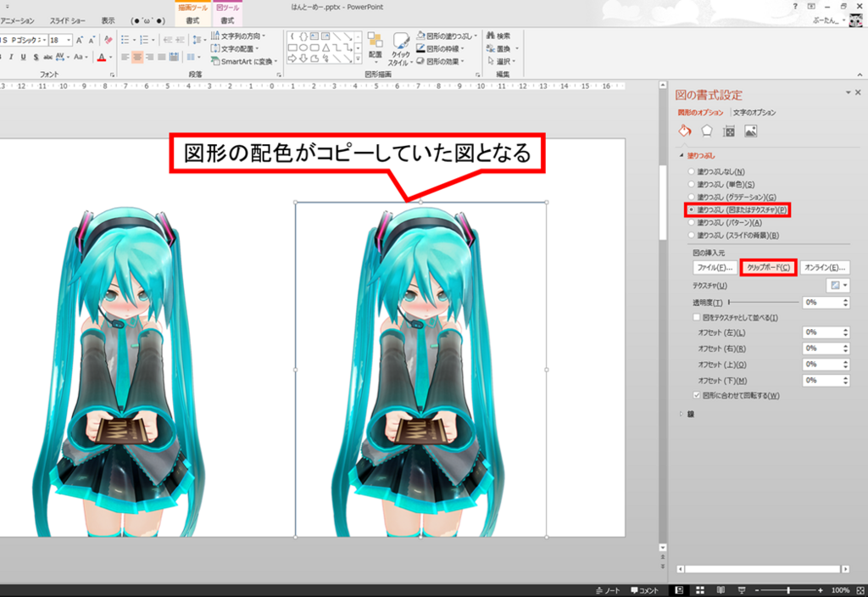
Task: Select the slide background fill radio button
Action: tap(691, 236)
